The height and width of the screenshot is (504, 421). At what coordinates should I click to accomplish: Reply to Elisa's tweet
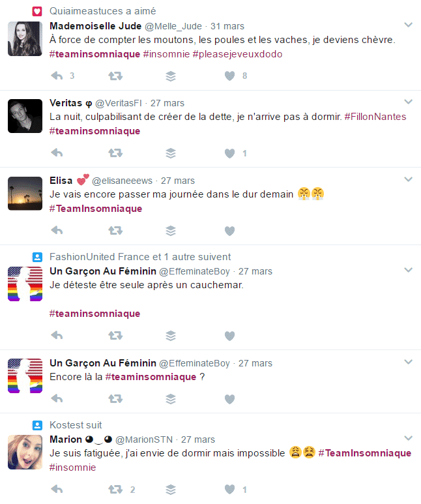tap(57, 230)
